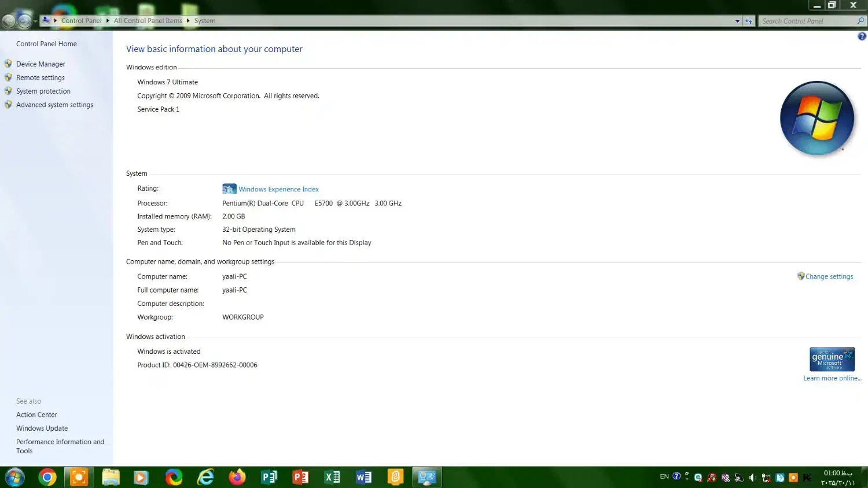Open the ESET security tray icon
The width and height of the screenshot is (868, 488).
coord(698,478)
